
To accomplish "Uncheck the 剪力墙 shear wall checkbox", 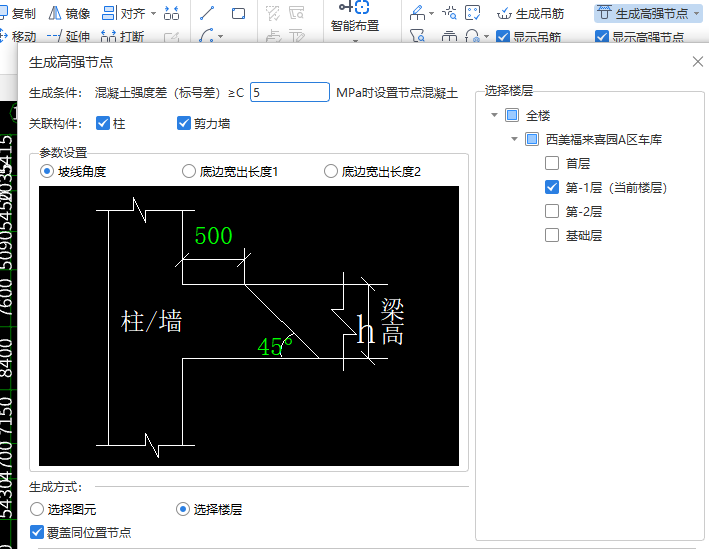I will [x=184, y=123].
